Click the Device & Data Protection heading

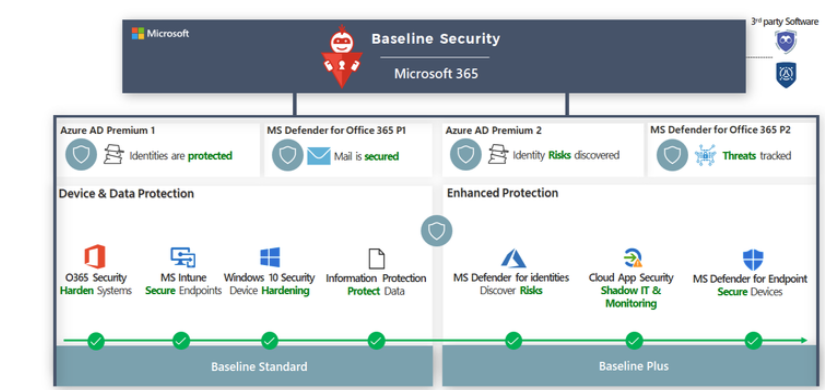coord(127,194)
